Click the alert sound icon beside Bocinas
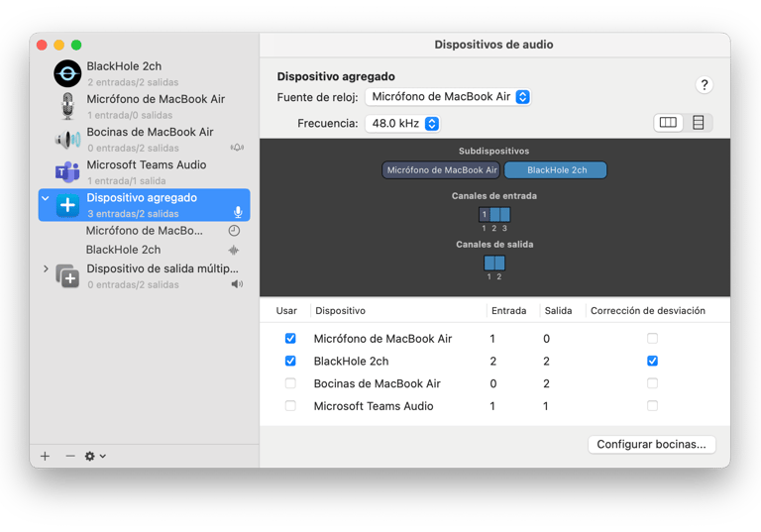 pos(238,148)
